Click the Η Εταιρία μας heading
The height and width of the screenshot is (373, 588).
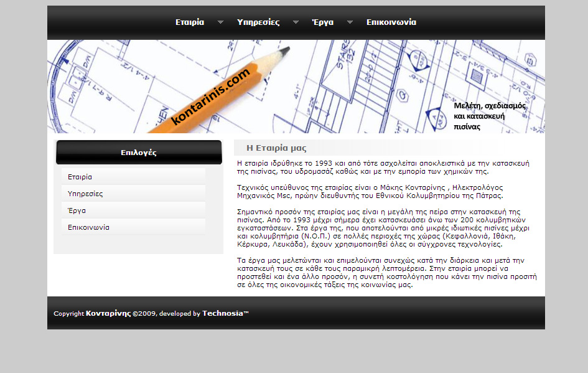pyautogui.click(x=276, y=148)
